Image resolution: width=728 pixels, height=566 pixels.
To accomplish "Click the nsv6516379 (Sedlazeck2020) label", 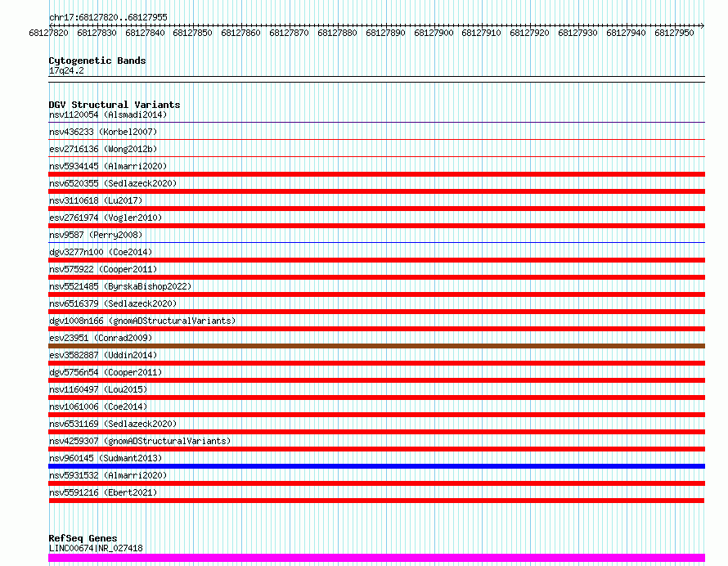I will pos(113,303).
